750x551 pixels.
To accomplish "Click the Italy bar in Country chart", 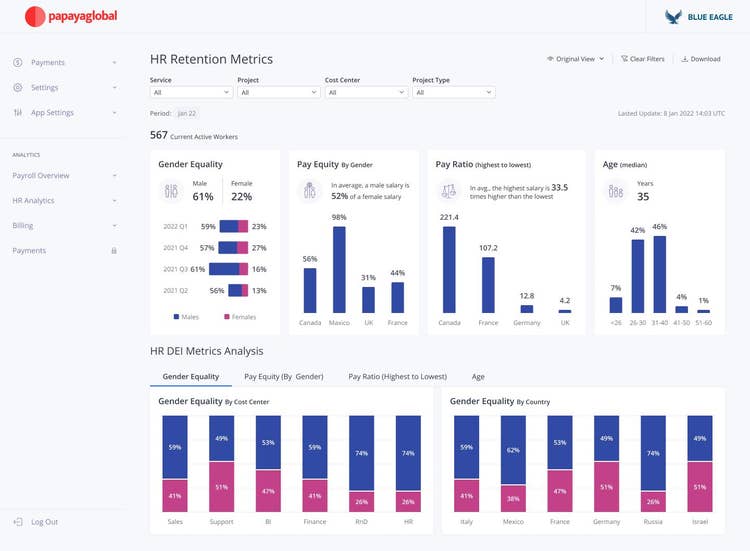I will point(466,463).
